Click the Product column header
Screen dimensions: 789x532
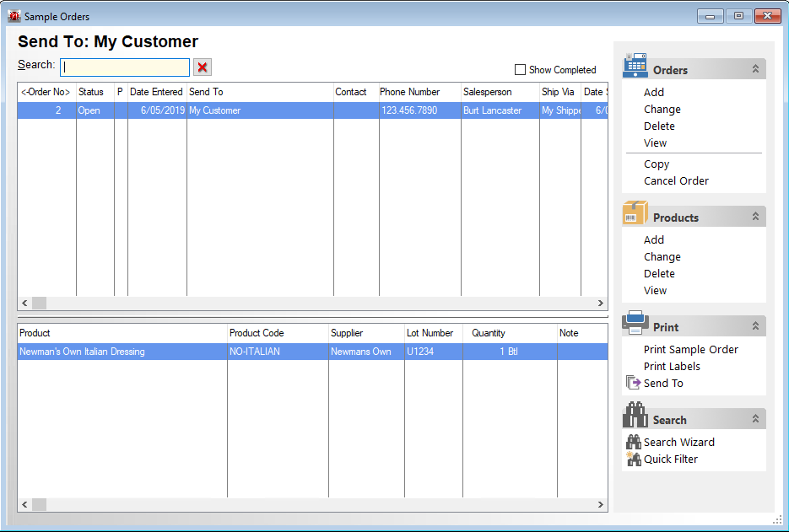pyautogui.click(x=122, y=333)
